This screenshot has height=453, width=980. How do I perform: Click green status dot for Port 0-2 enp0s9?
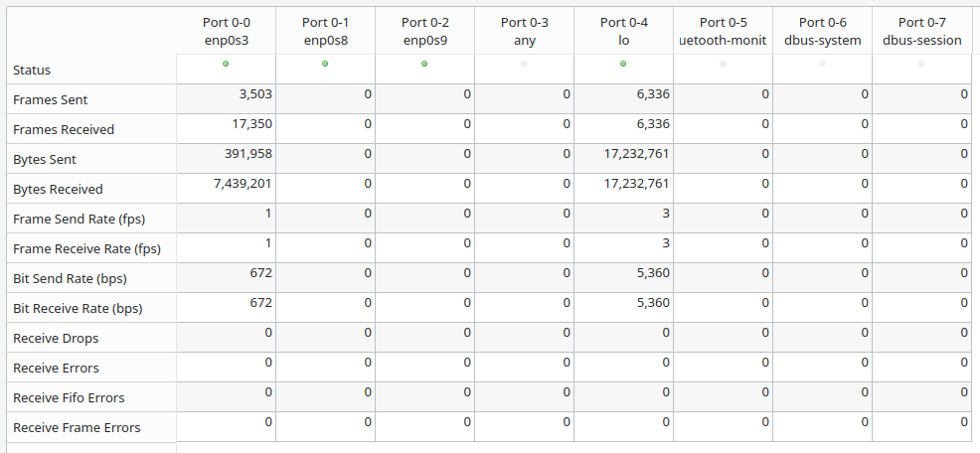point(424,64)
